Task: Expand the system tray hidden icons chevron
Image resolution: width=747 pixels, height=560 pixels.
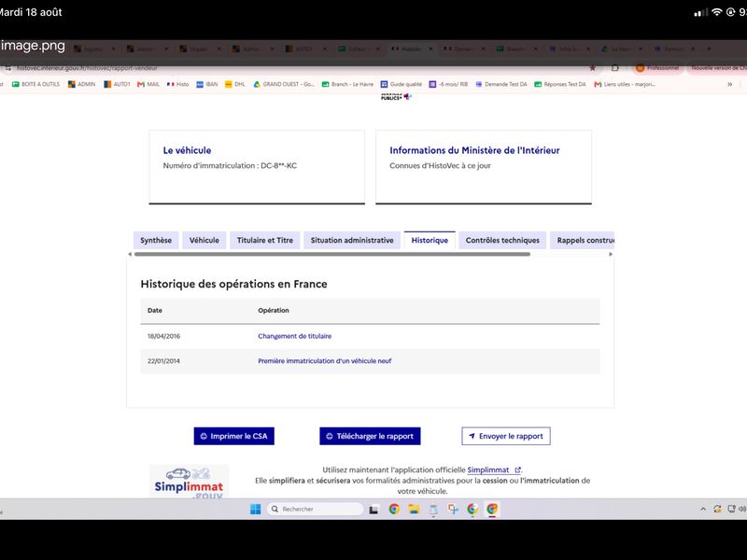Action: point(703,509)
